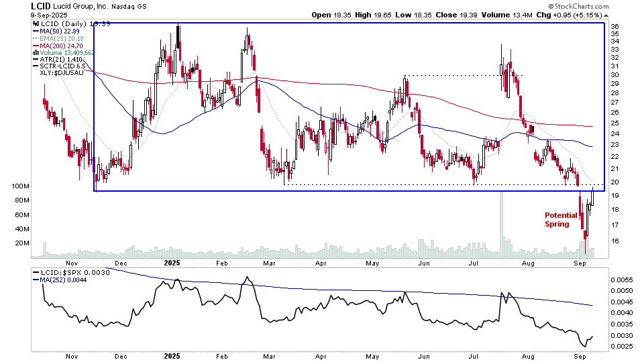
Task: Click the 9-Sep-2025 date label
Action: [50, 15]
